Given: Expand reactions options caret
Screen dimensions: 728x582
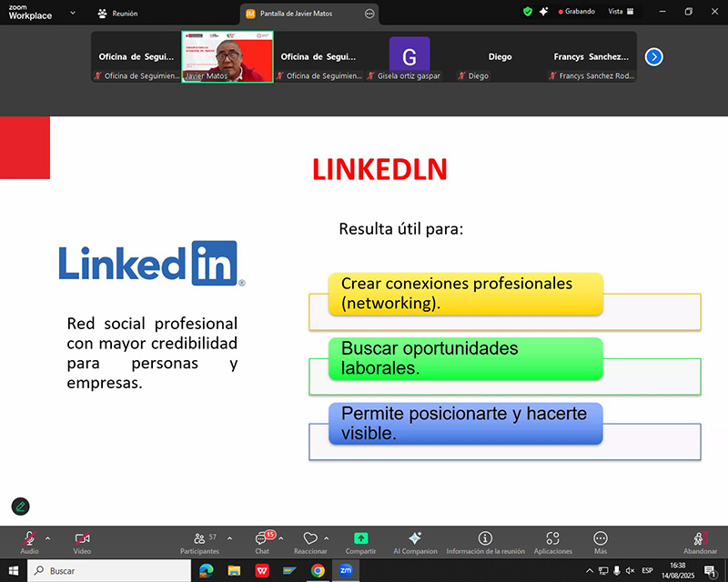Looking at the screenshot, I should click(327, 538).
